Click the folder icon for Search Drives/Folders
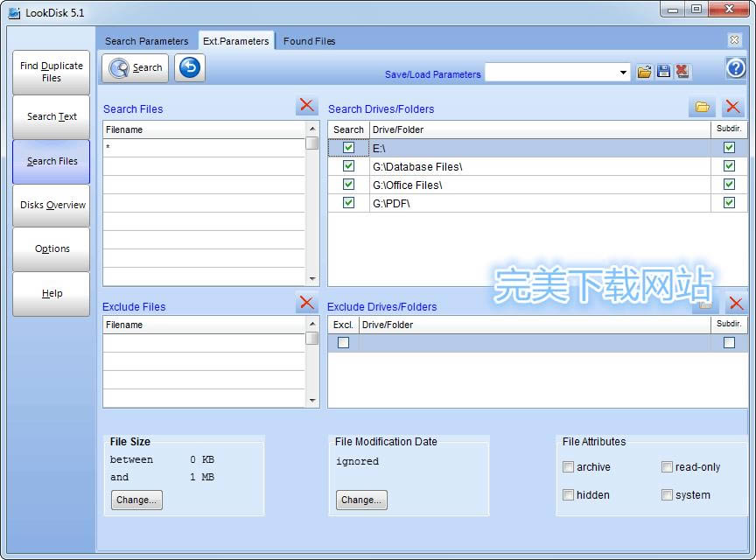 tap(702, 107)
